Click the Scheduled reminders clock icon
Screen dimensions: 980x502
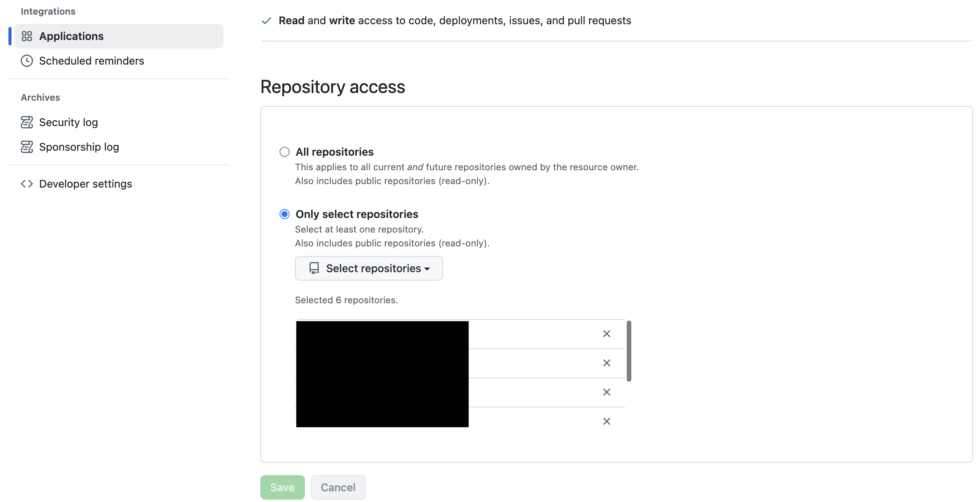(x=27, y=61)
